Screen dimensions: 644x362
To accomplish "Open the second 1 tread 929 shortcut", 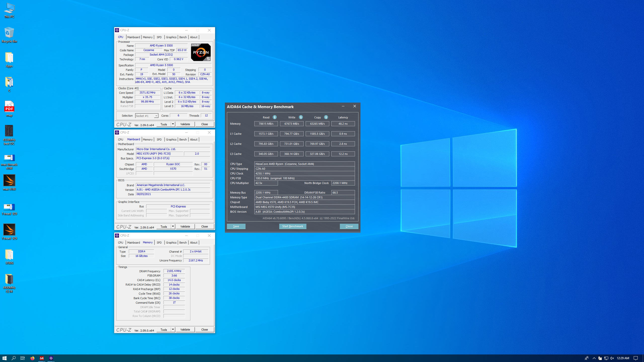I will [9, 232].
